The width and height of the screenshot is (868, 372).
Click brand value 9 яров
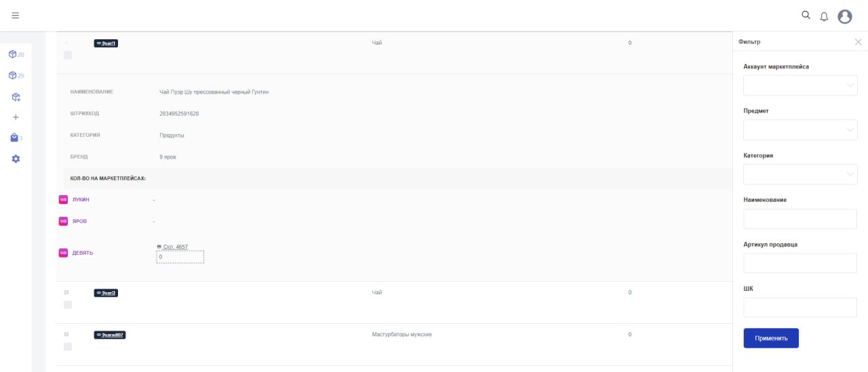(x=167, y=157)
